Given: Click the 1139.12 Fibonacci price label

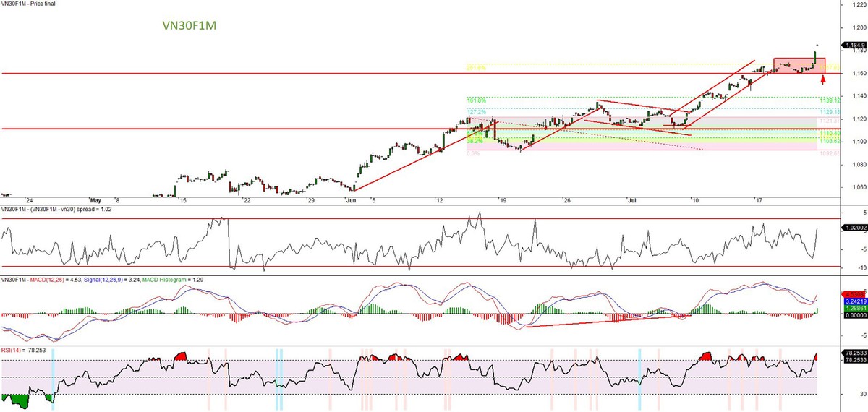Looking at the screenshot, I should pyautogui.click(x=829, y=100).
